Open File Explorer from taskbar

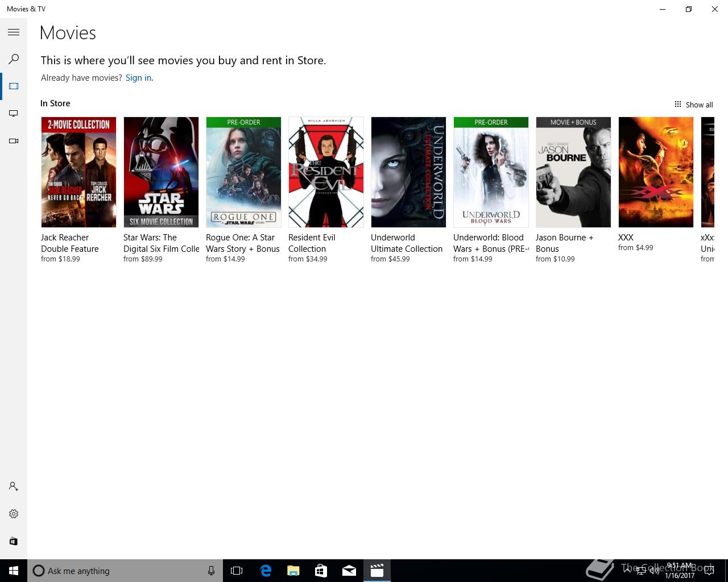(x=293, y=571)
